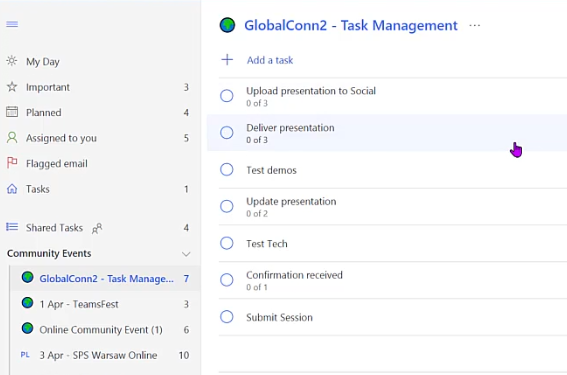Open the 3 Apr - SPS Warsaw Online list
567x375 pixels.
point(105,355)
